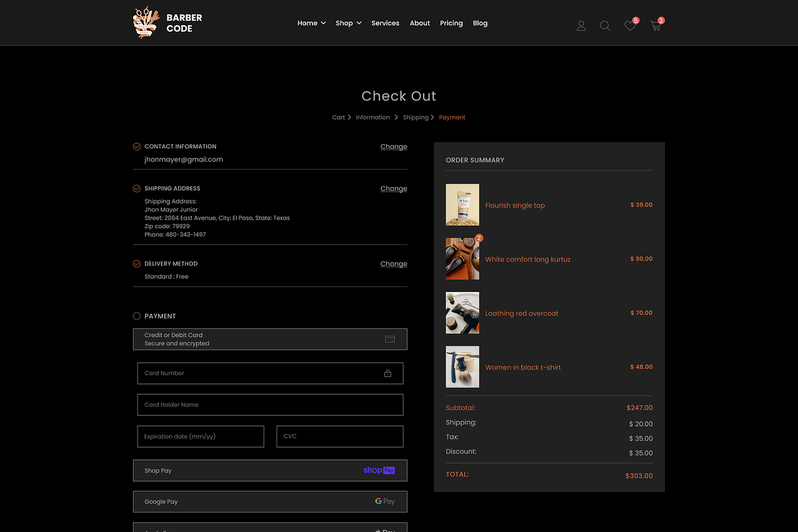Image resolution: width=798 pixels, height=532 pixels.
Task: Click the $ 20.00 shipping amount
Action: click(641, 424)
